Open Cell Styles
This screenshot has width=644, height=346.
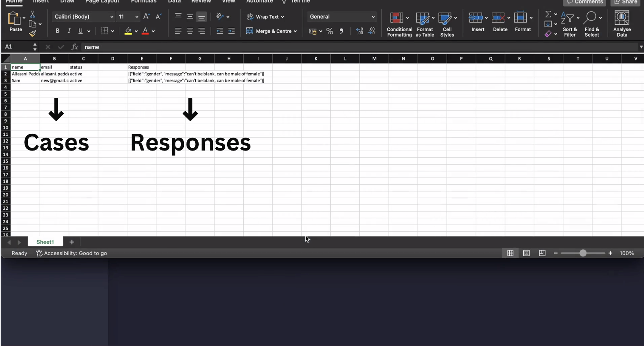point(447,24)
